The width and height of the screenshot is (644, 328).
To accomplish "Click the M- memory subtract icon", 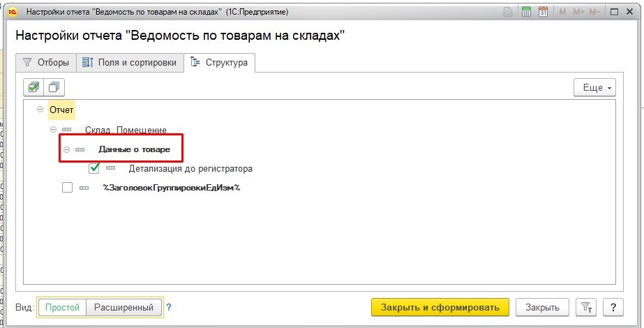I will click(x=594, y=12).
